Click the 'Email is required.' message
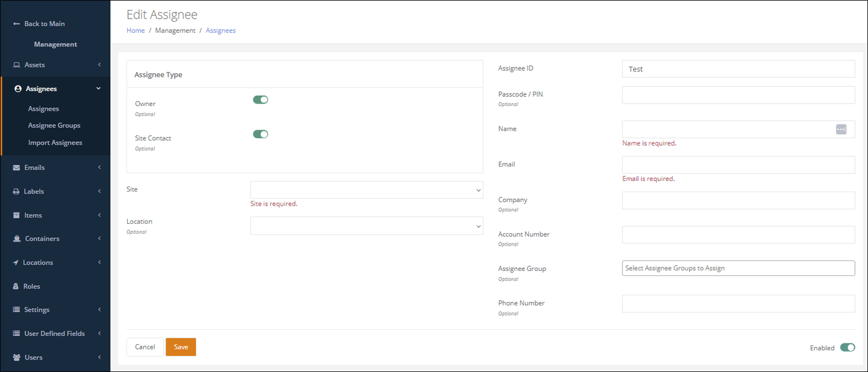868x372 pixels. 649,179
